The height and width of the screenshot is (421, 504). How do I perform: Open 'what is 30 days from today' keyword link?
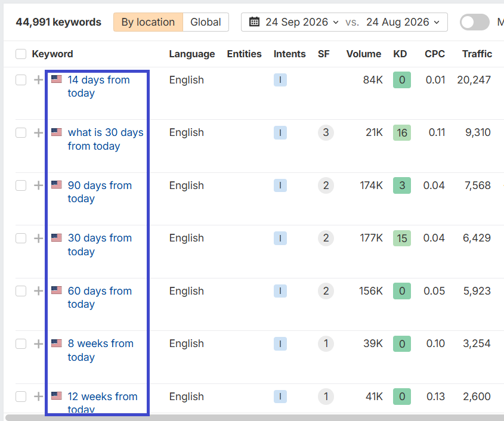106,139
